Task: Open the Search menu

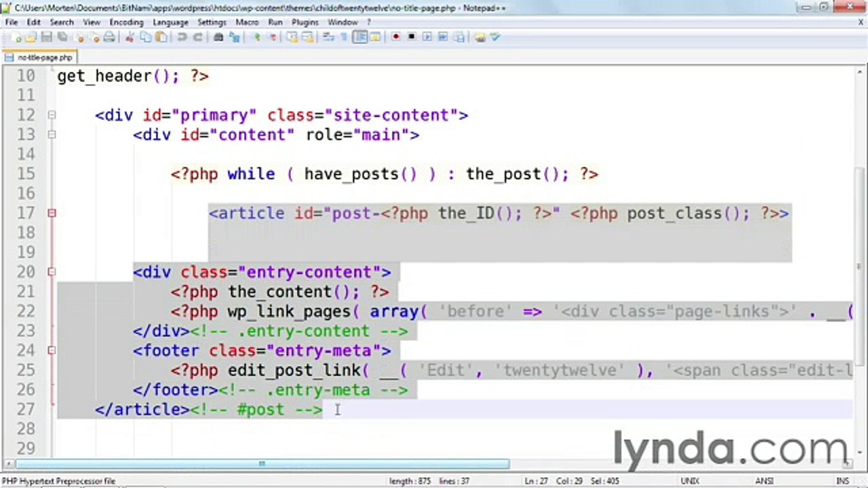Action: (x=62, y=22)
